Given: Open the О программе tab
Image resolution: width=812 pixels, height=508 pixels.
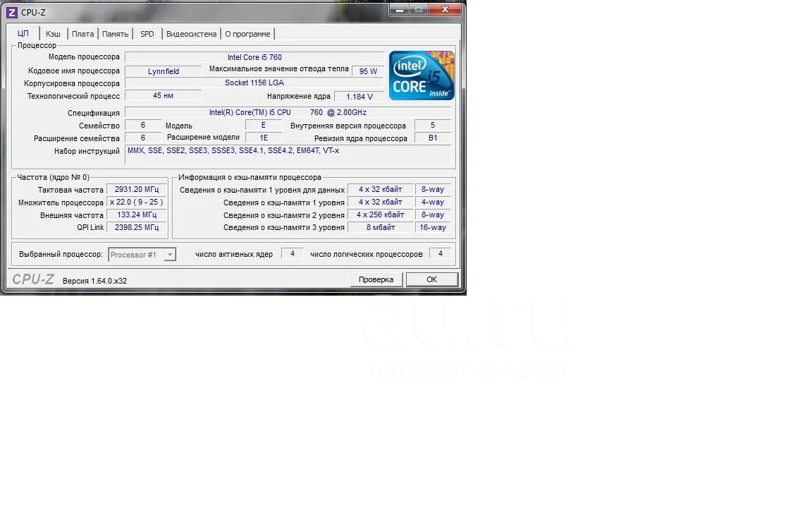Looking at the screenshot, I should click(247, 34).
